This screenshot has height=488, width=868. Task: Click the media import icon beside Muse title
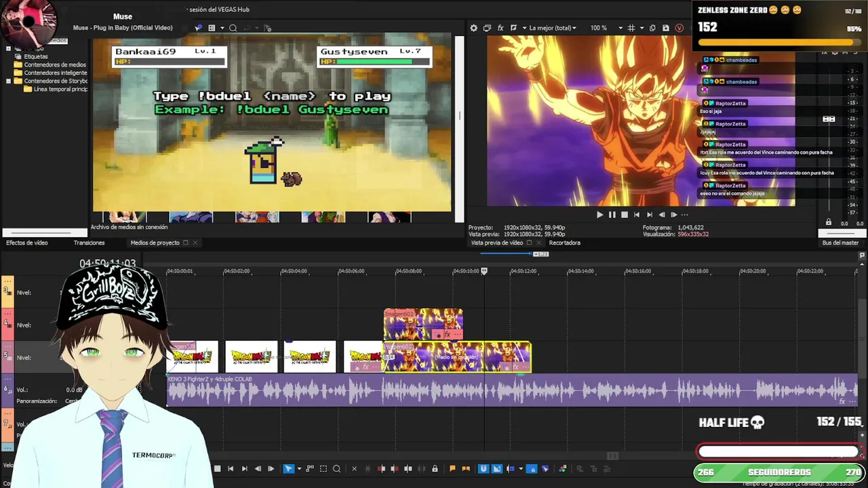click(x=198, y=28)
